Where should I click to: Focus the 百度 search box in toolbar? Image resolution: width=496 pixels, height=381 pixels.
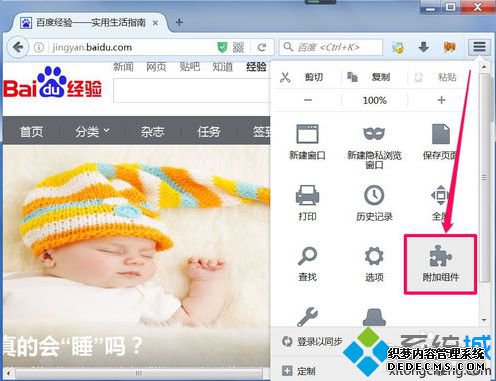tap(331, 47)
